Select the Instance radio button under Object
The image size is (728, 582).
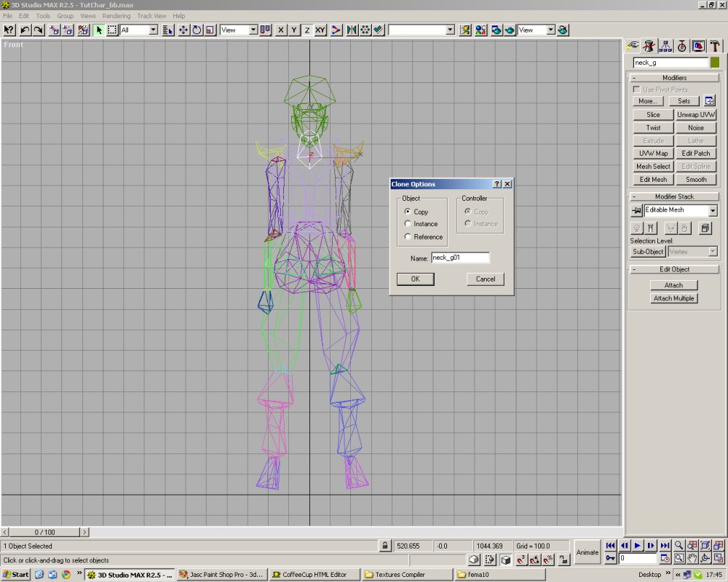coord(408,223)
